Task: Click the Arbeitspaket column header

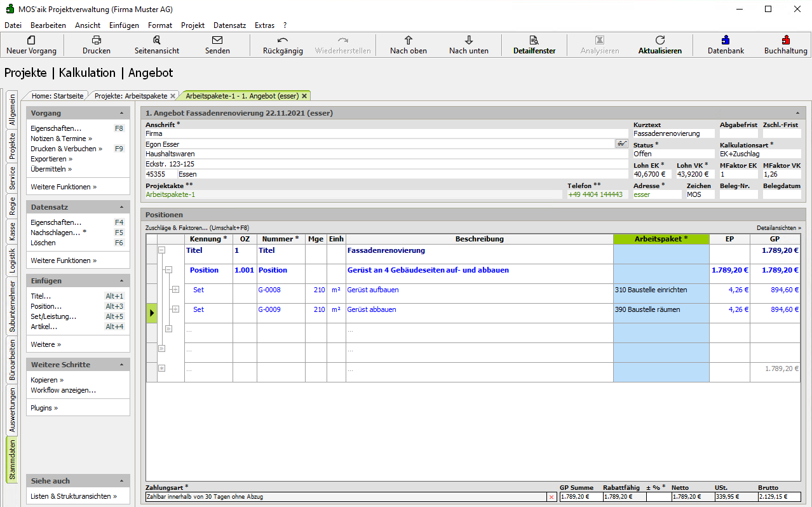Action: tap(661, 239)
